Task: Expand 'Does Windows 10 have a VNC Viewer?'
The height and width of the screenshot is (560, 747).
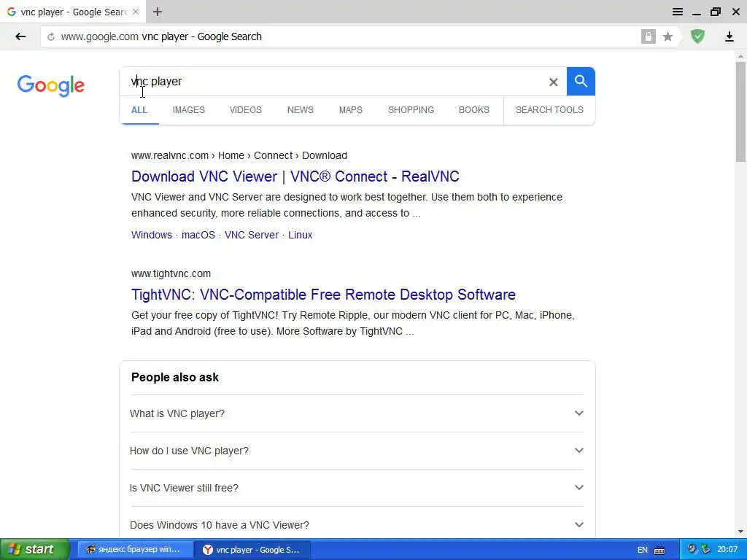Action: [x=357, y=525]
